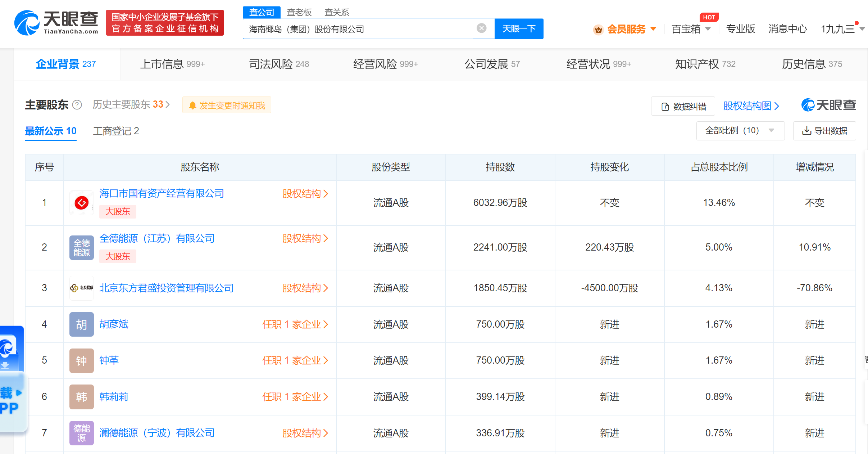The height and width of the screenshot is (454, 868).
Task: Select the 13.46% ratio cell
Action: pyautogui.click(x=719, y=203)
